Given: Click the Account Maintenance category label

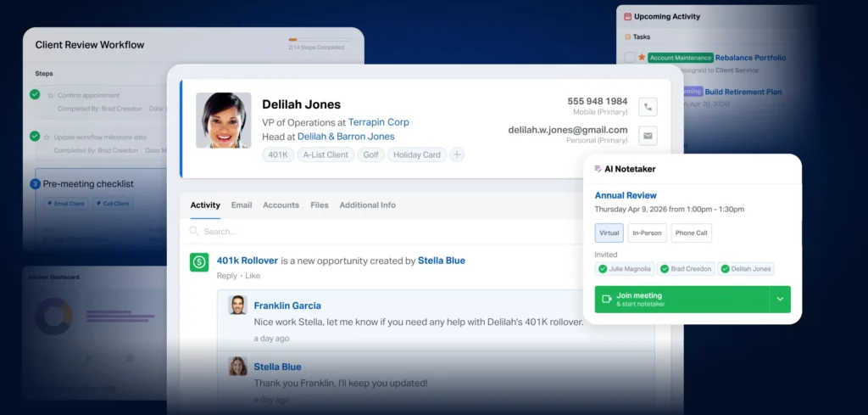Looking at the screenshot, I should (681, 58).
